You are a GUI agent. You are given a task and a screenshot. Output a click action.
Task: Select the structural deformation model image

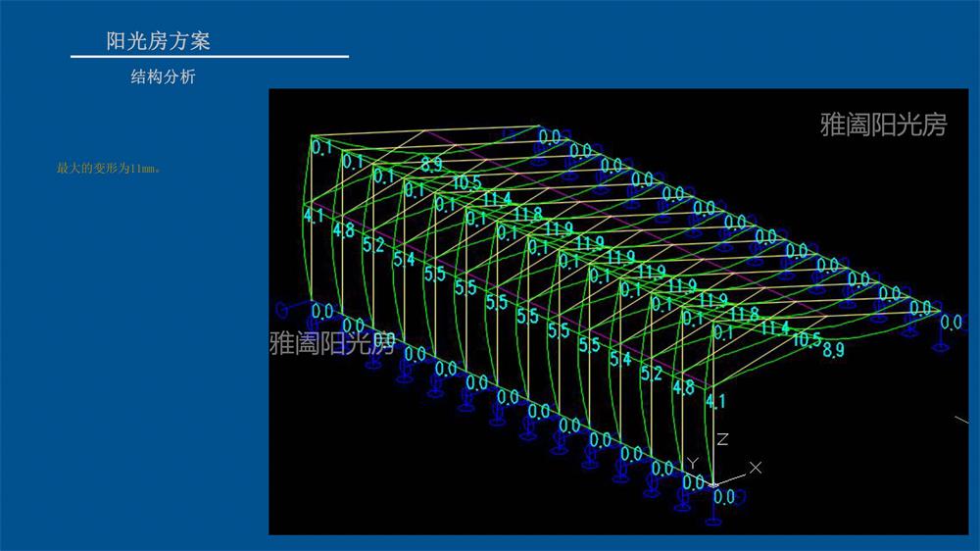618,312
